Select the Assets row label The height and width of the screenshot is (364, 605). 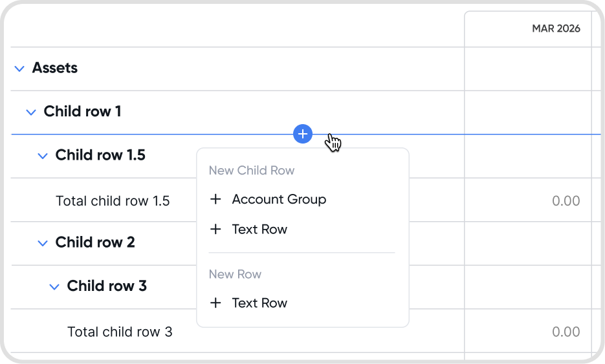point(55,68)
